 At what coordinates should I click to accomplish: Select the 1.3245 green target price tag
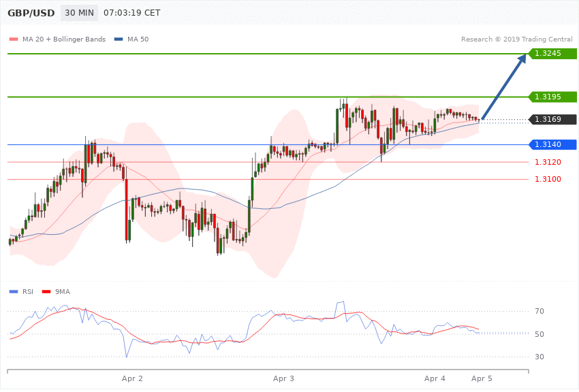coord(552,54)
